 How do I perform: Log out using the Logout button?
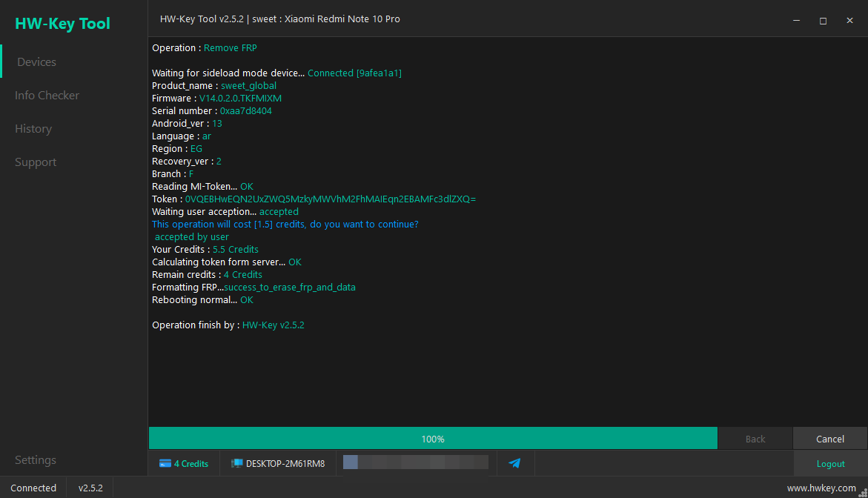(x=830, y=464)
